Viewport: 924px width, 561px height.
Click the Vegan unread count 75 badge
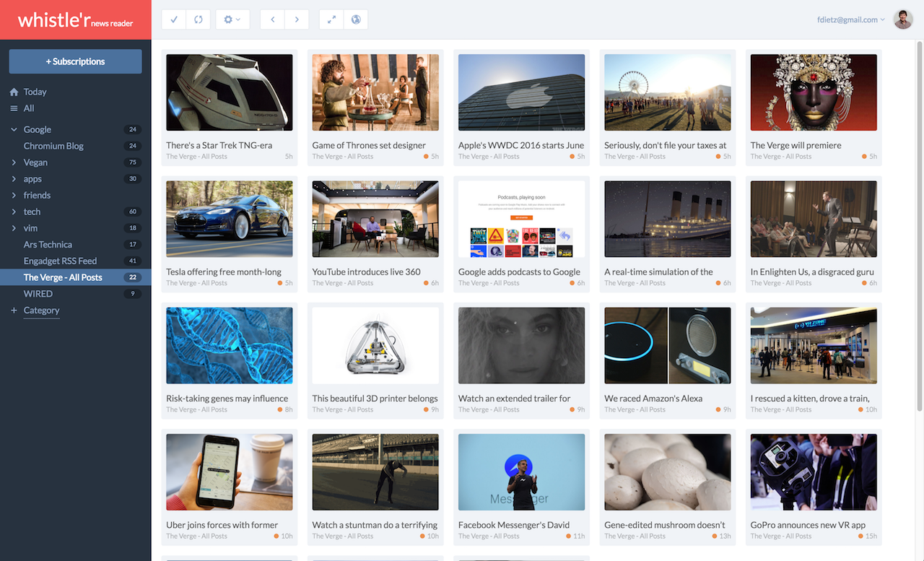(x=132, y=162)
